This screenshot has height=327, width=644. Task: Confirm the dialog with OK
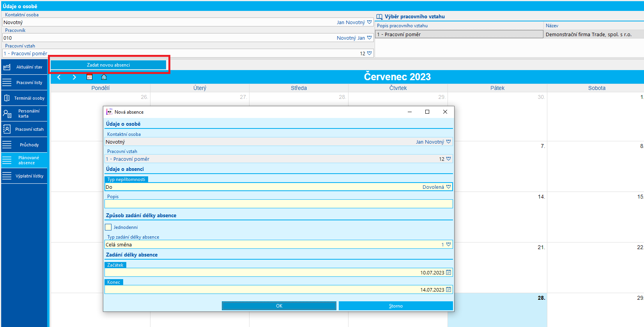279,306
